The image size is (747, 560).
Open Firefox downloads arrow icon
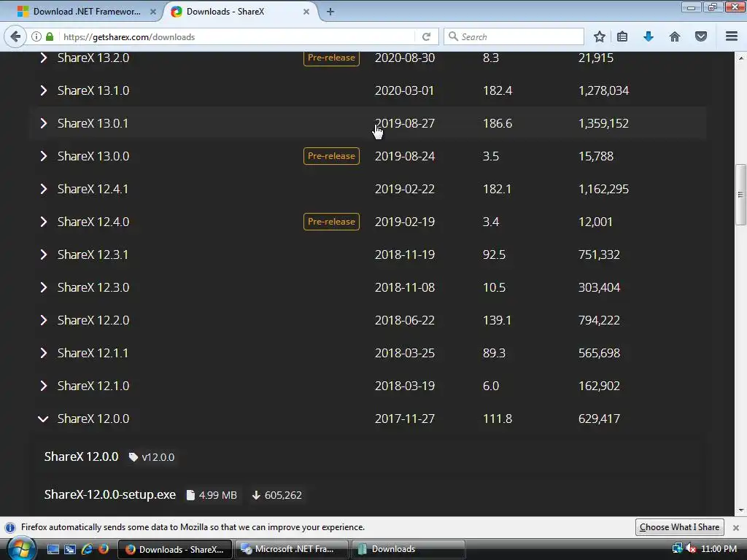[649, 36]
